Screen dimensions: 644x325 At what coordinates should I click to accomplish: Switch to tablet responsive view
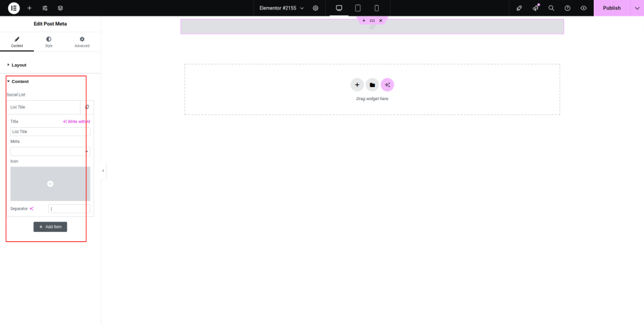[x=358, y=8]
